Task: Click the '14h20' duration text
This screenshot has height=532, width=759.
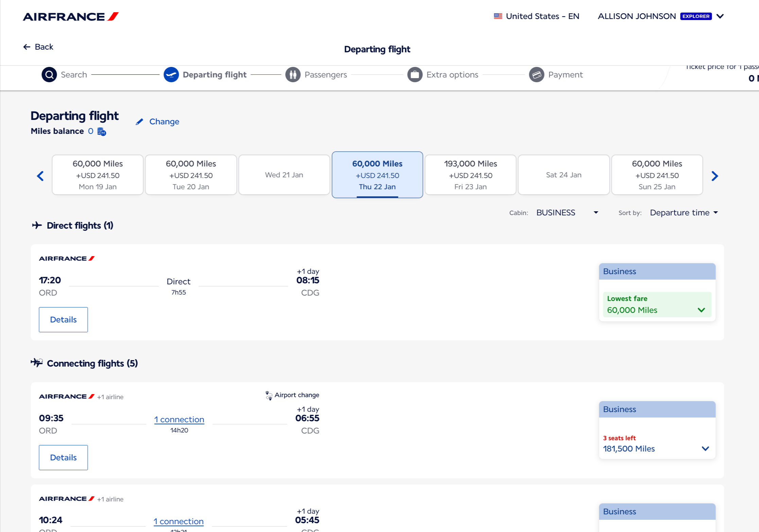Action: [179, 430]
